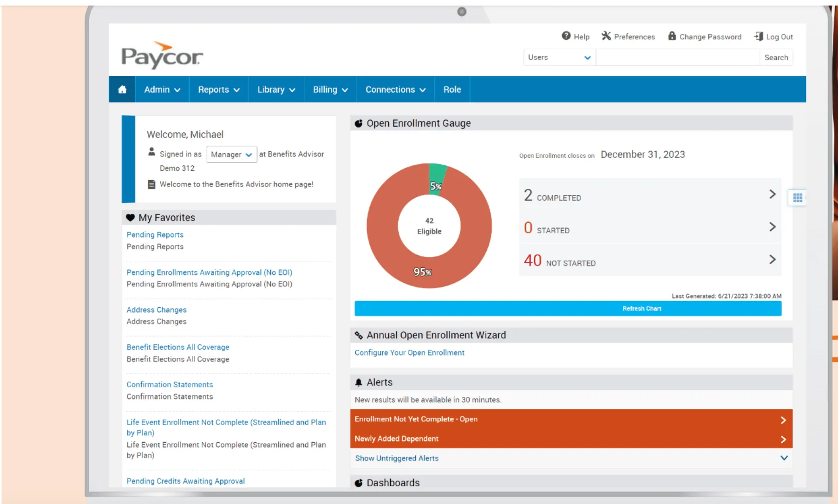The image size is (838, 504).
Task: Click the Help question mark icon
Action: 566,36
